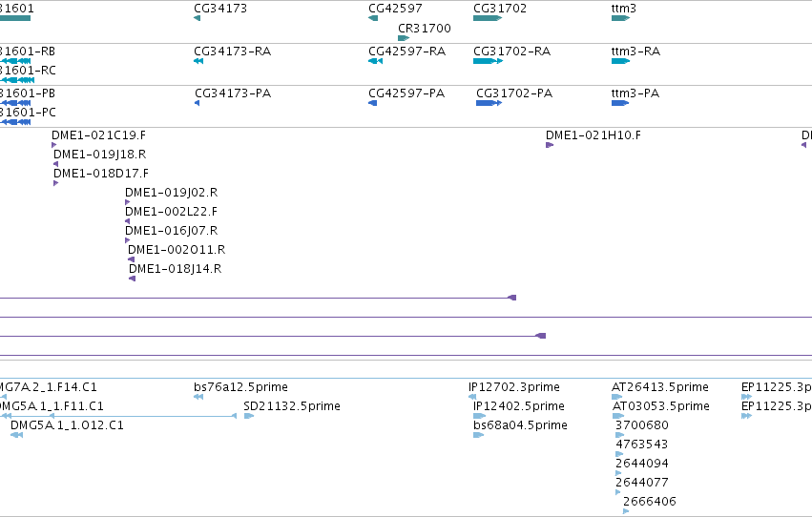Click the 31601-PC protein label
The image size is (812, 517).
point(27,113)
